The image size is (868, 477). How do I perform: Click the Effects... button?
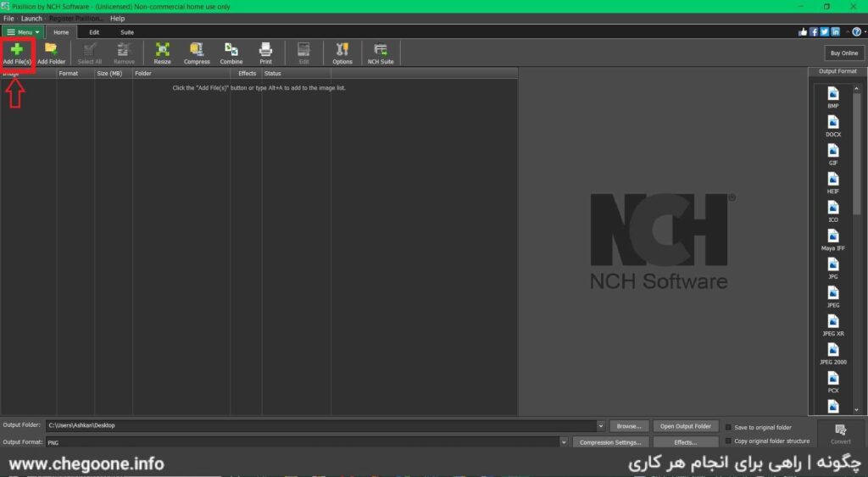pyautogui.click(x=685, y=442)
